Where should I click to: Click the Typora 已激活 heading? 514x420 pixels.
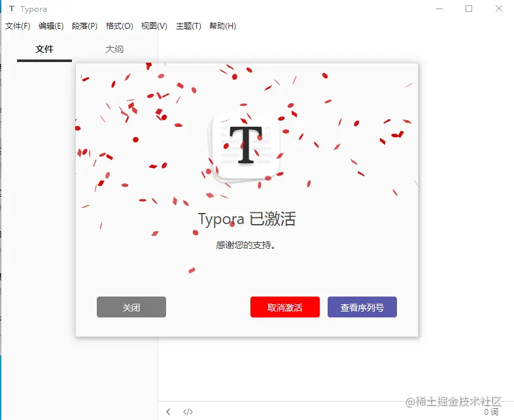247,219
